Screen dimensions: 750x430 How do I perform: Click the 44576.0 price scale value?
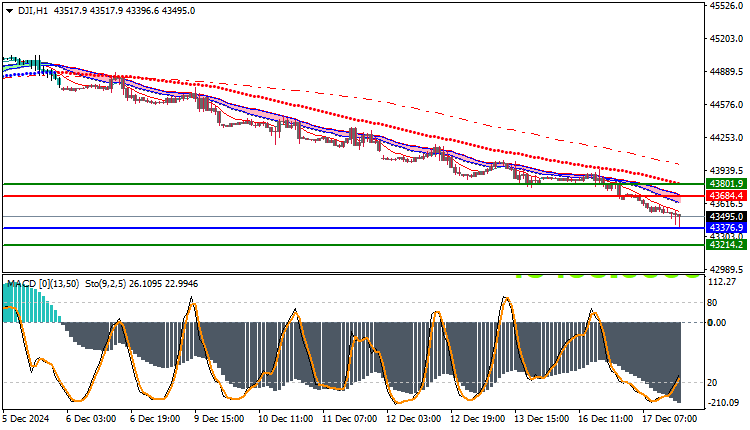727,104
